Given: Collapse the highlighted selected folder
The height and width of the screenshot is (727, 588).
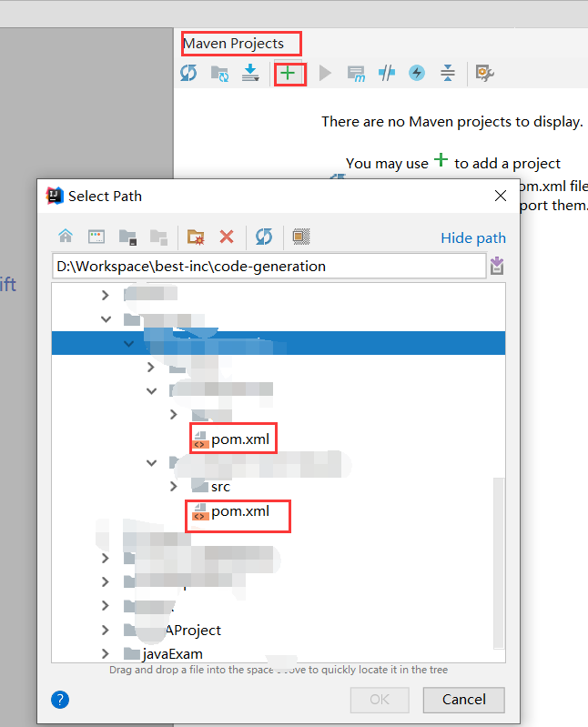Looking at the screenshot, I should (129, 344).
